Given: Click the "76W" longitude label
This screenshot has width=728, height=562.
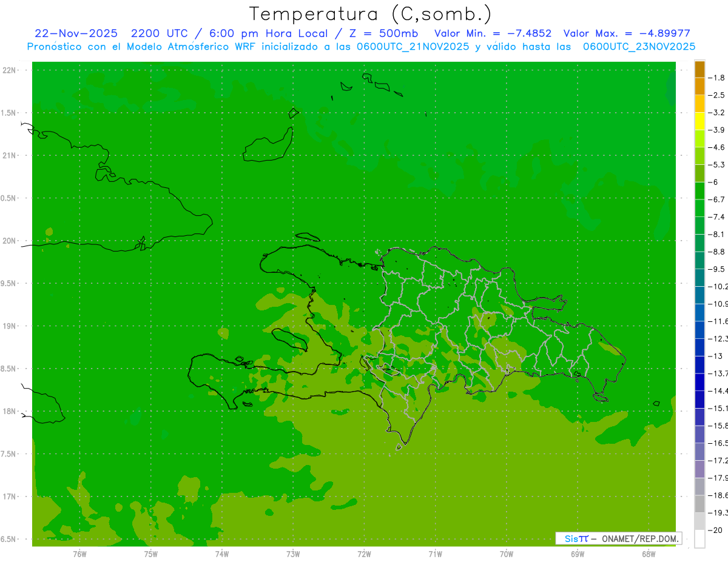Looking at the screenshot, I should click(x=79, y=554).
